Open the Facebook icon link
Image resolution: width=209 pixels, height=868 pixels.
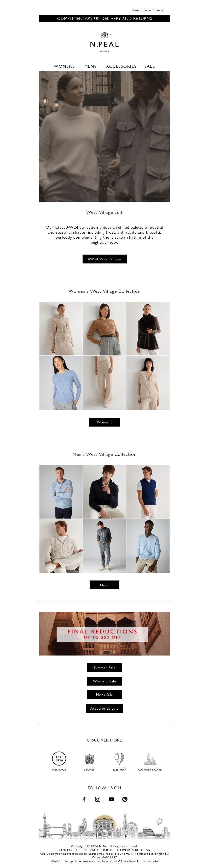84,799
